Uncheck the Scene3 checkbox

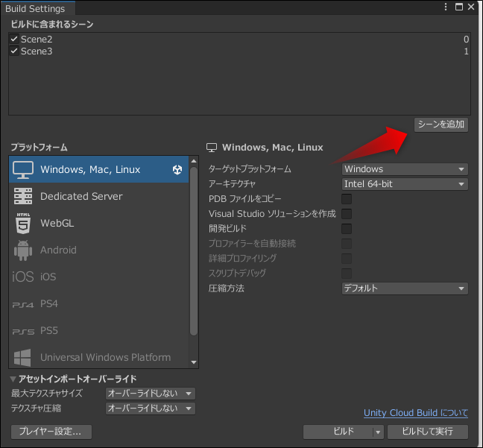tap(14, 51)
